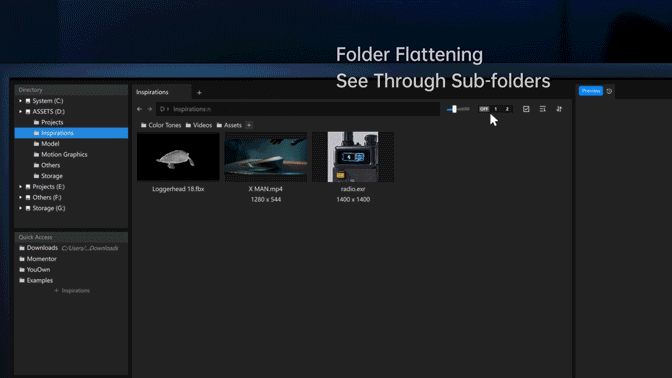Viewport: 672px width, 378px height.
Task: Toggle the sort order arrows icon
Action: [559, 109]
